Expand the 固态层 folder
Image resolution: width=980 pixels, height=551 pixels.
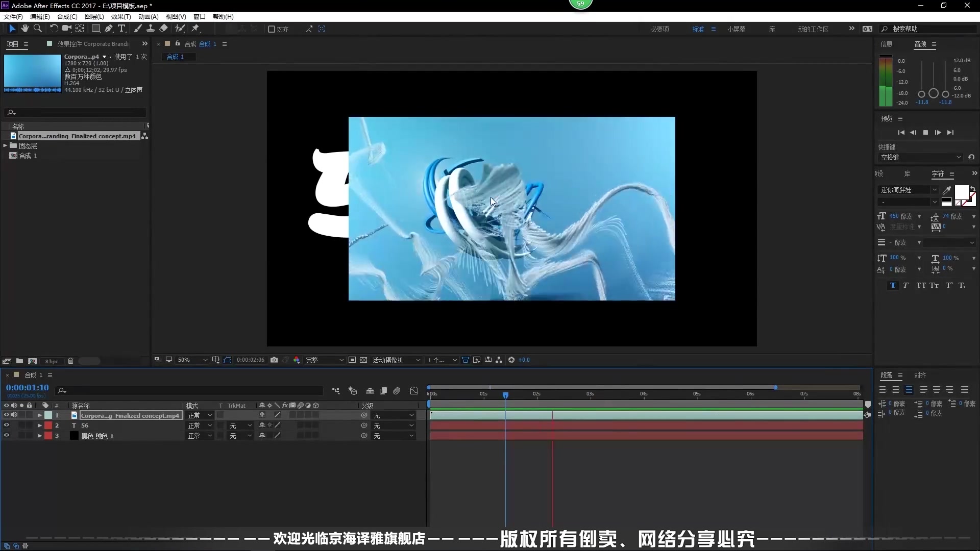coord(5,146)
